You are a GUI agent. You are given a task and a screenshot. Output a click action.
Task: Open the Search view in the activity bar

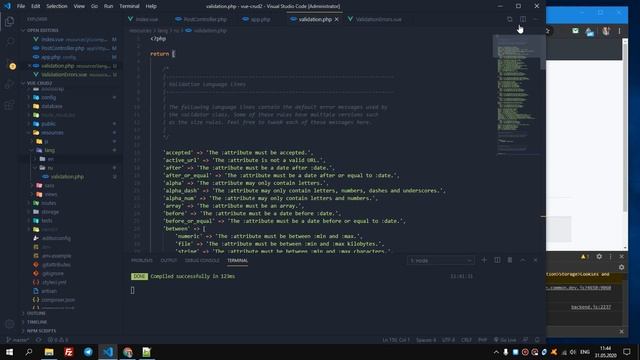[9, 42]
